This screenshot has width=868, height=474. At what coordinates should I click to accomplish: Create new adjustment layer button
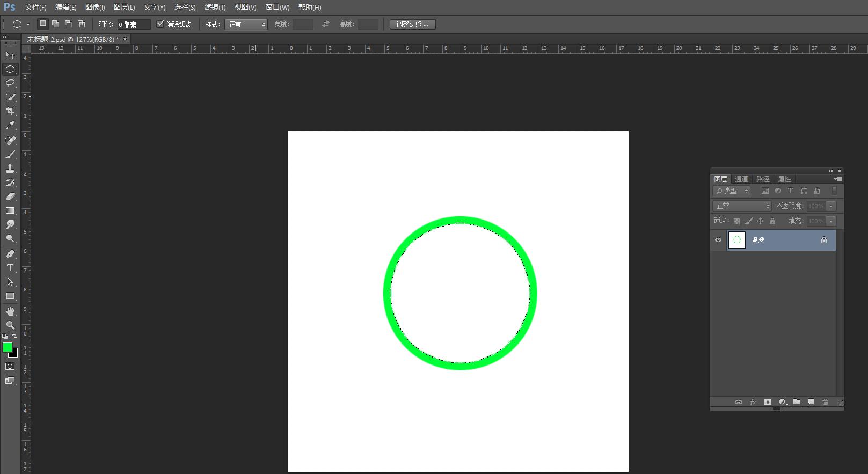(x=782, y=402)
